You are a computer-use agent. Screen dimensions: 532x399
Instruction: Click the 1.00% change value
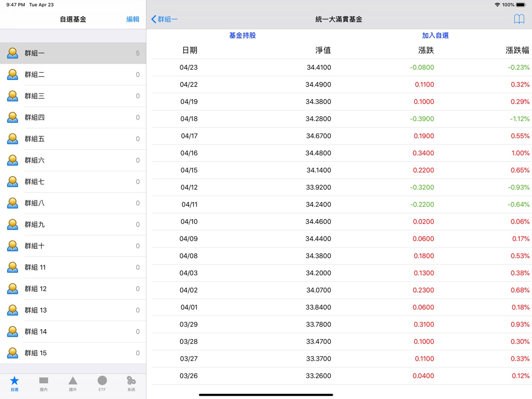pyautogui.click(x=520, y=153)
